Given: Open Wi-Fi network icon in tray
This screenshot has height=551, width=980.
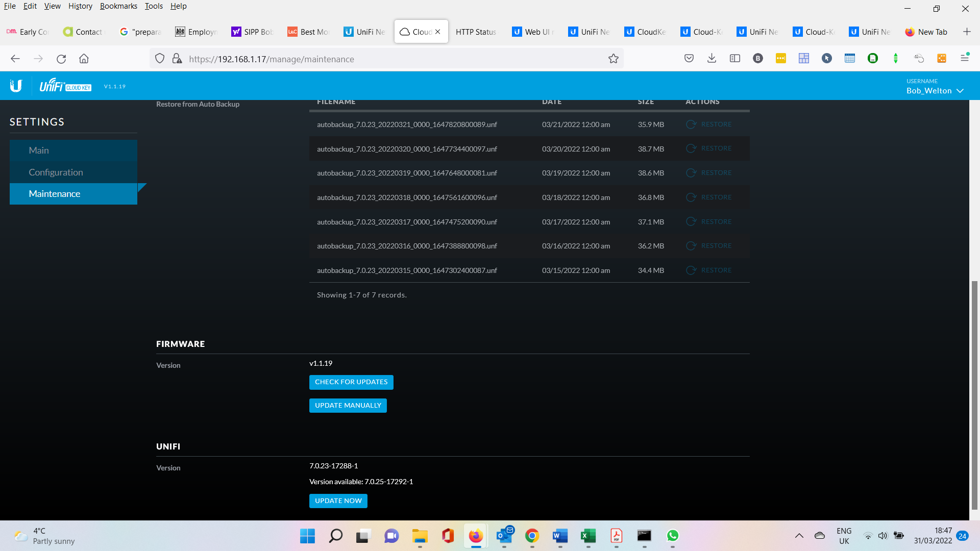Looking at the screenshot, I should click(x=868, y=536).
